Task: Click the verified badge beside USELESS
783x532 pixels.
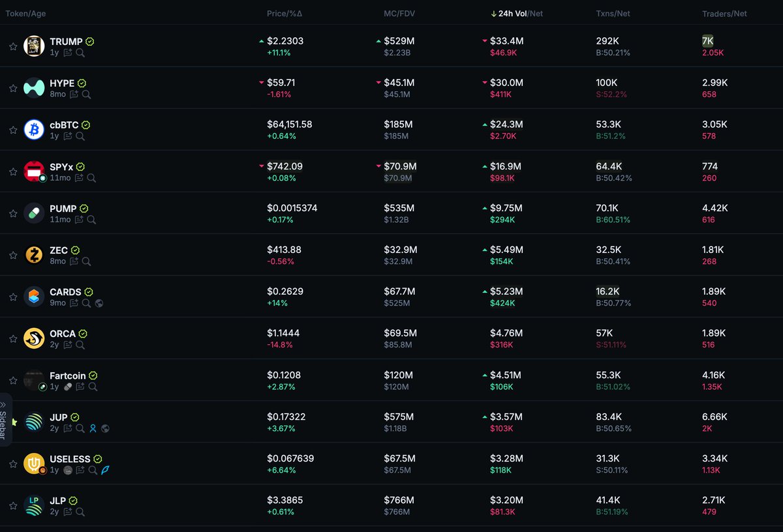Action: click(x=98, y=459)
